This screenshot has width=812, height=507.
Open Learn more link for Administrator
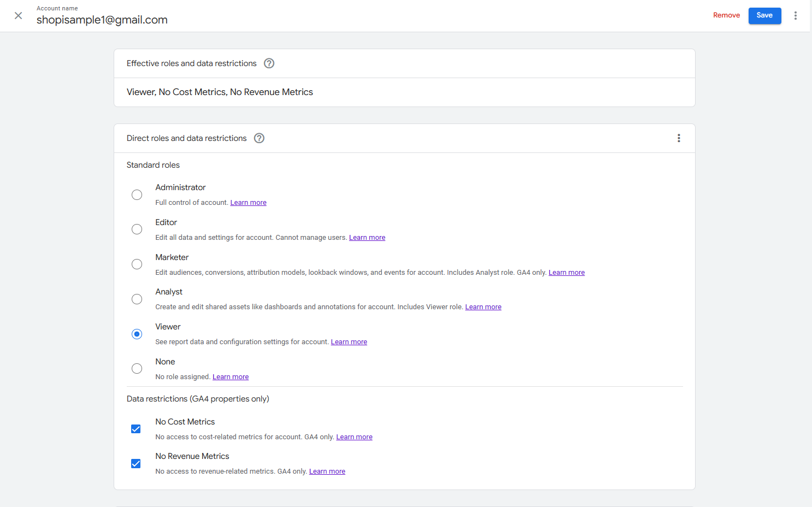click(249, 203)
